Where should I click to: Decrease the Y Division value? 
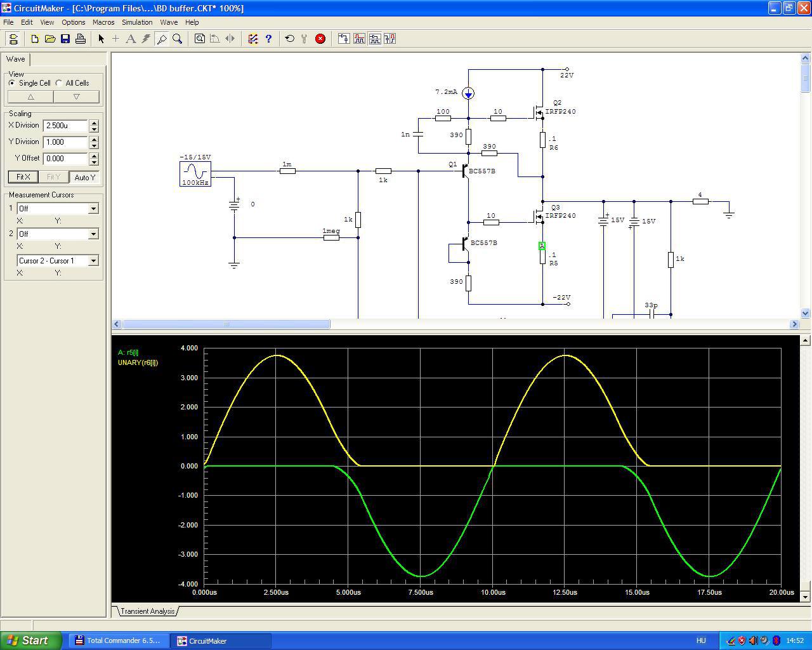coord(94,145)
